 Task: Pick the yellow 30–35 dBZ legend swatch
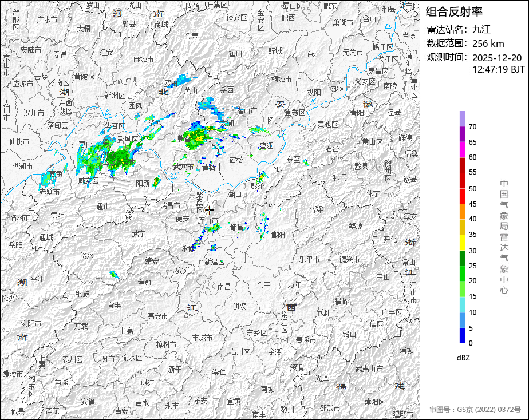click(x=463, y=243)
